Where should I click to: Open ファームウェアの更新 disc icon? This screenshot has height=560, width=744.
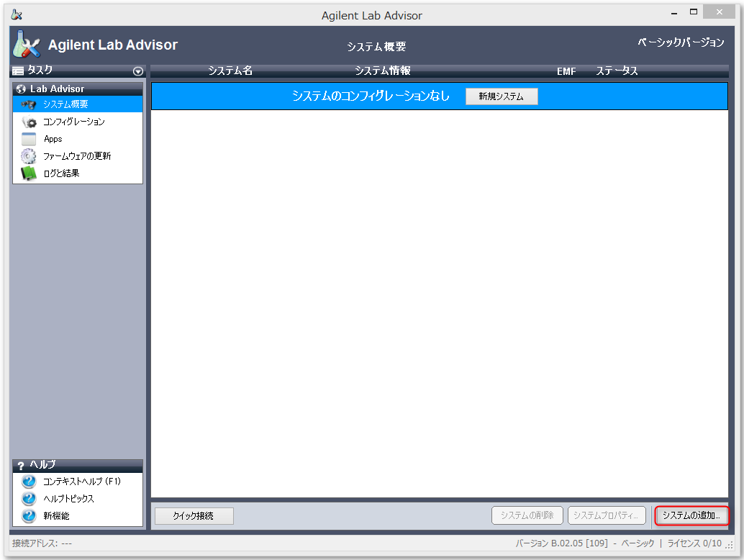tap(29, 156)
